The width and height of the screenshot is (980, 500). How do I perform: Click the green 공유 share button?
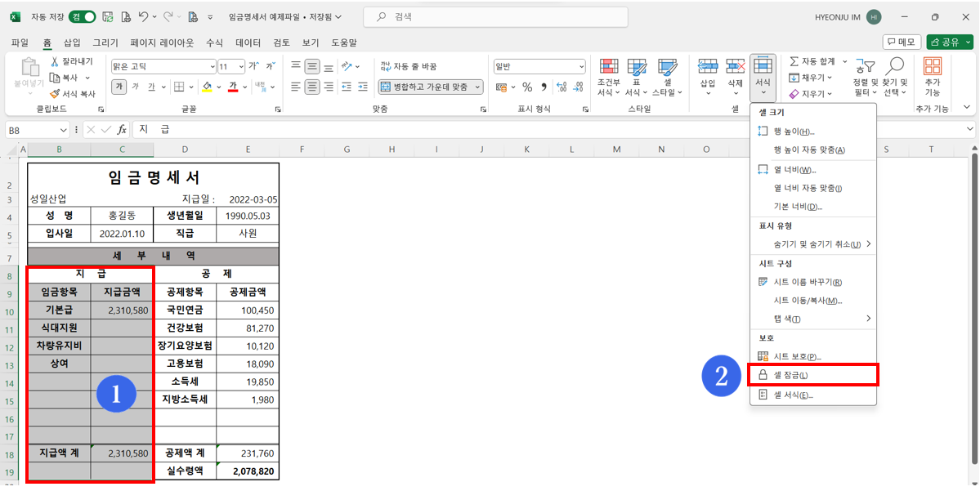coord(950,42)
